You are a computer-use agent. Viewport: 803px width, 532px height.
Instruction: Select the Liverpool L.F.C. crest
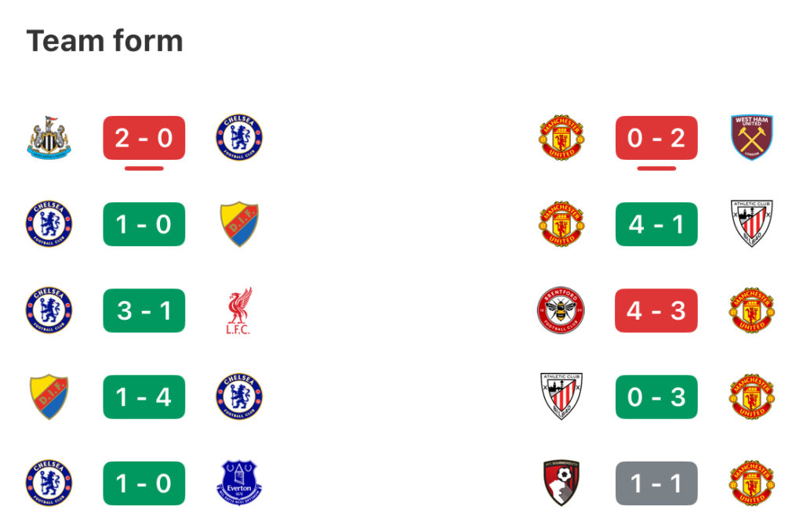click(239, 310)
